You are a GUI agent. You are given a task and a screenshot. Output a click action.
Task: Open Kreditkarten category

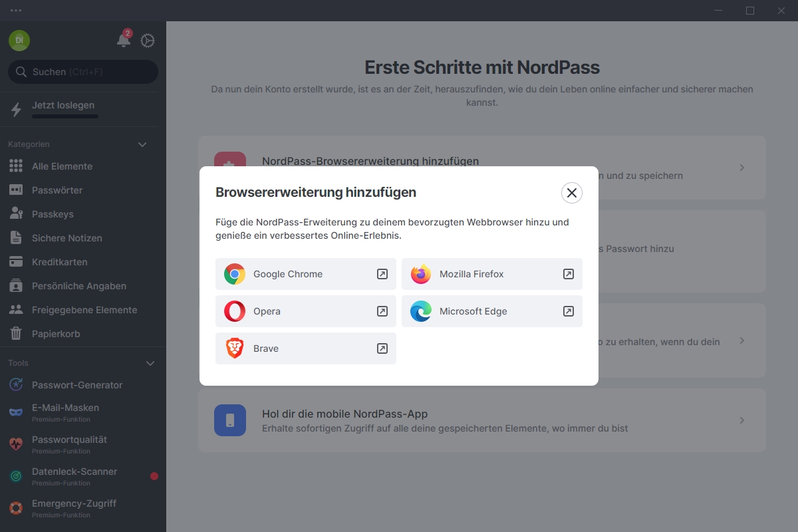[x=82, y=262]
